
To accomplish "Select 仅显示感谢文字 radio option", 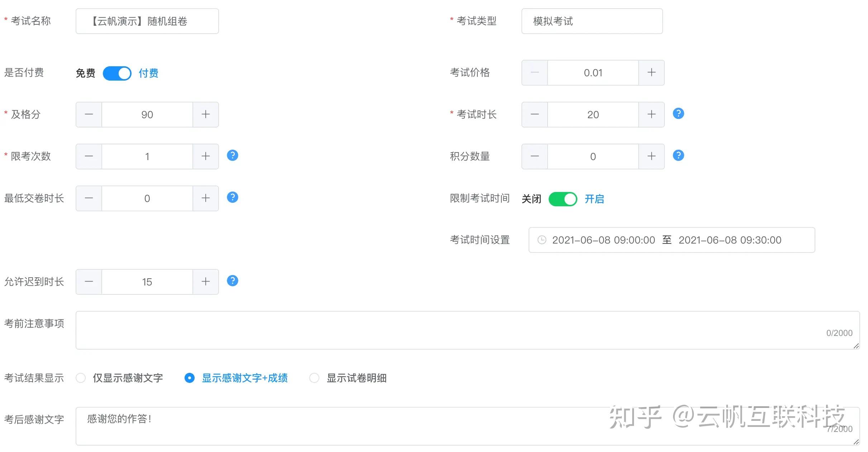I will click(81, 378).
